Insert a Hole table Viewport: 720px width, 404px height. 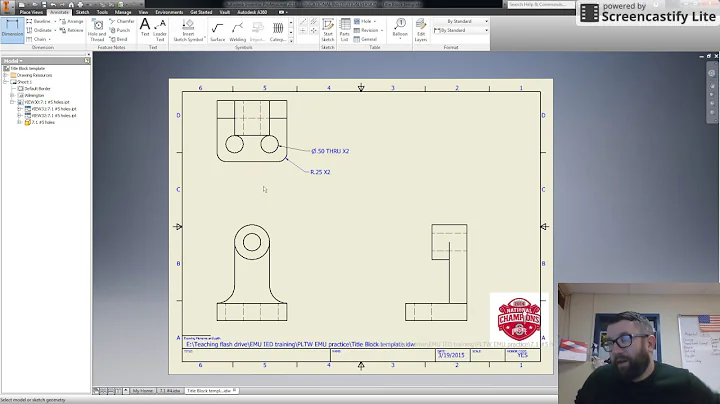[x=363, y=22]
